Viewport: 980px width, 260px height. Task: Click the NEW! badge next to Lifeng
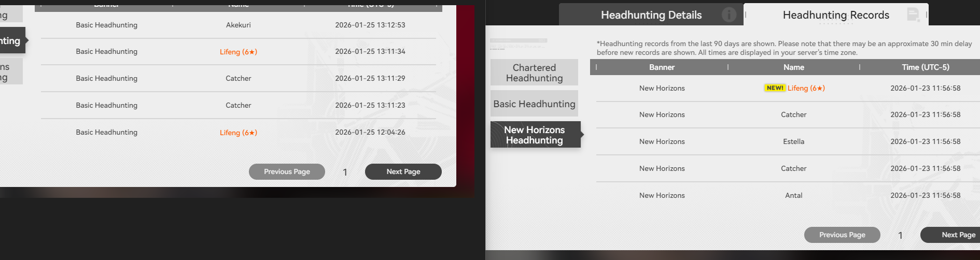(775, 88)
